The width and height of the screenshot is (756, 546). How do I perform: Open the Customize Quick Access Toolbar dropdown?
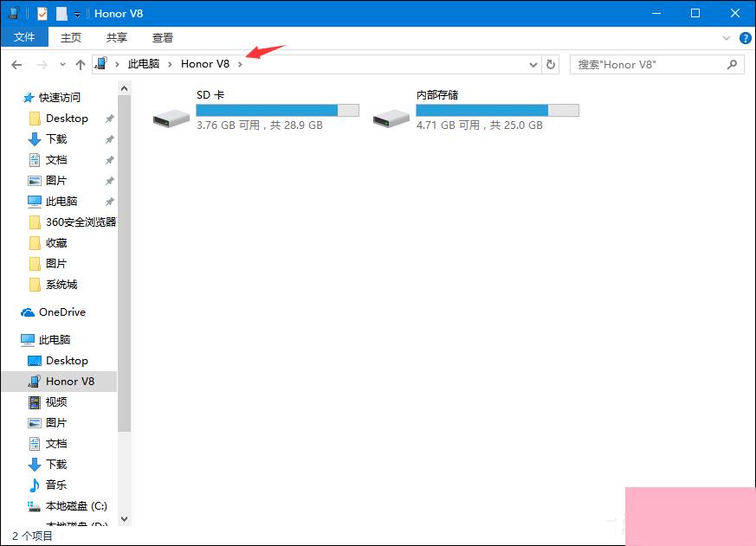coord(77,15)
